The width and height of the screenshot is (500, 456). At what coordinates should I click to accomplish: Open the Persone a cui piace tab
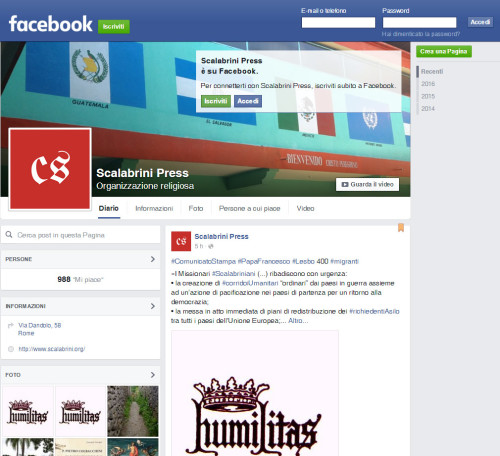(x=249, y=208)
